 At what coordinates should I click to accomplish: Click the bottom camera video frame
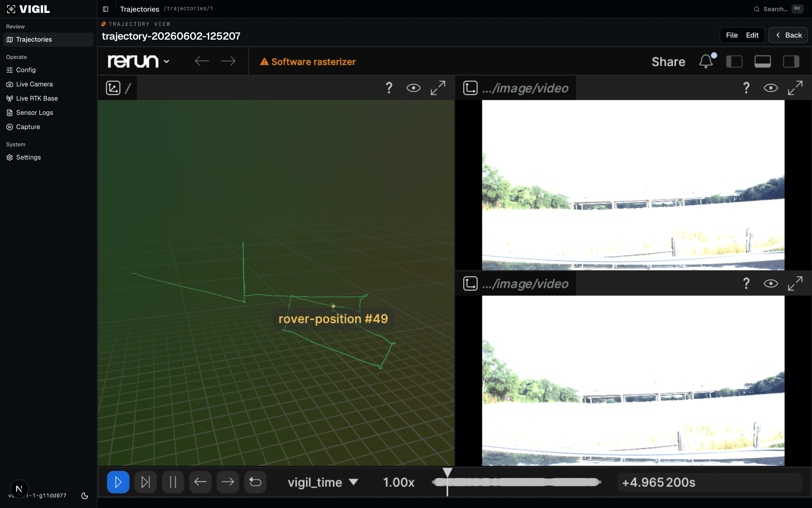coord(633,381)
